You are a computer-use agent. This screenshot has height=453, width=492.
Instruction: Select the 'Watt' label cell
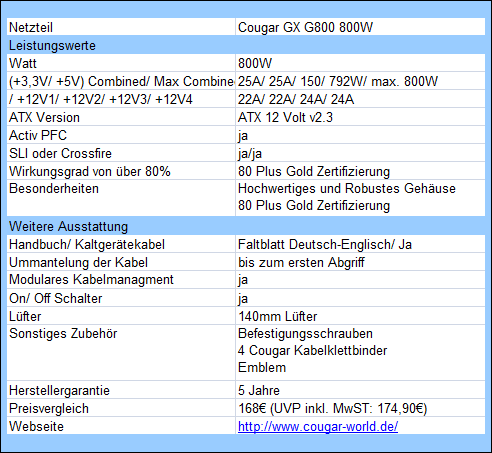click(x=121, y=63)
